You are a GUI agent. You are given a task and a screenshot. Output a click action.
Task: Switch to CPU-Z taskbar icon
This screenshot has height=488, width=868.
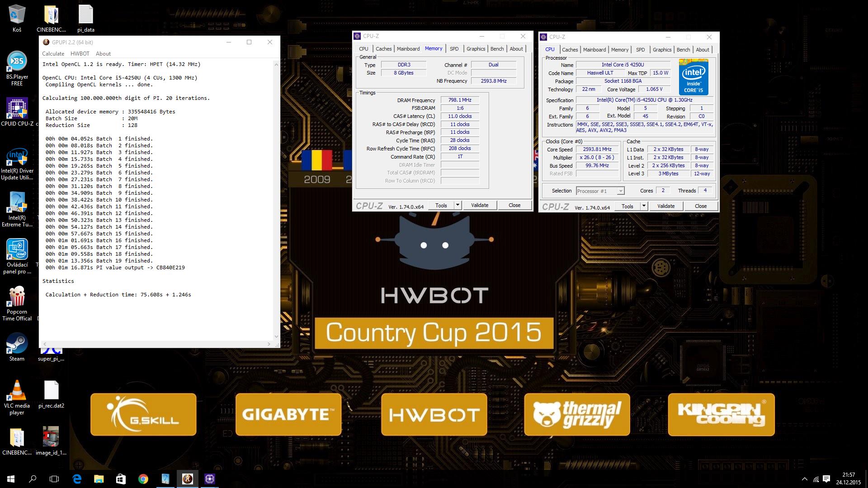(209, 479)
